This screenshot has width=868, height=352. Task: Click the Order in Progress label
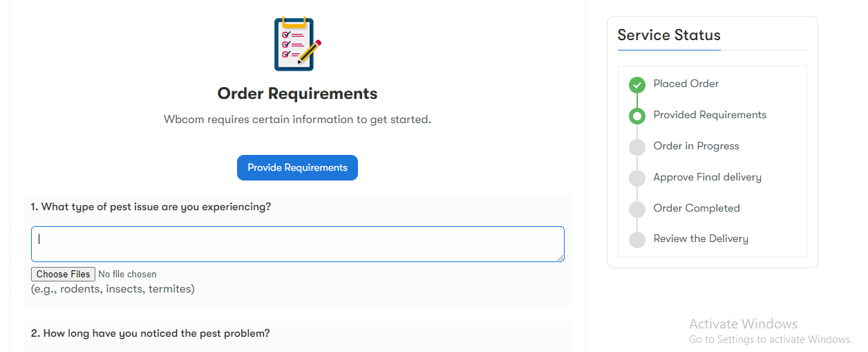(696, 146)
